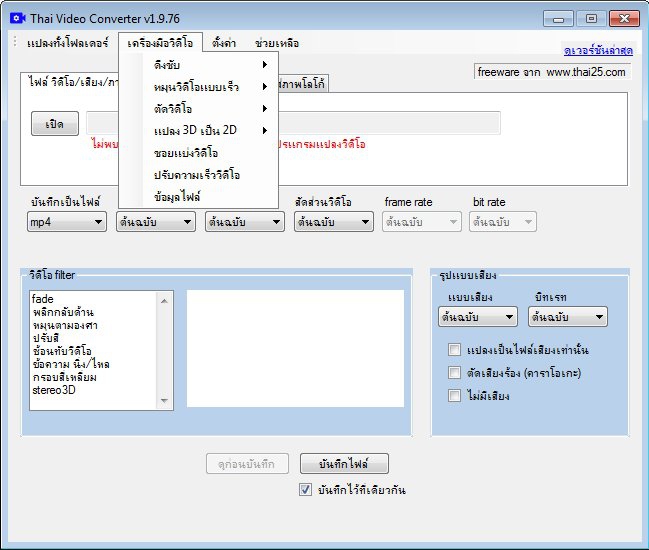The width and height of the screenshot is (649, 550).
Task: Maximize the Thai Video Converter window
Action: point(591,19)
